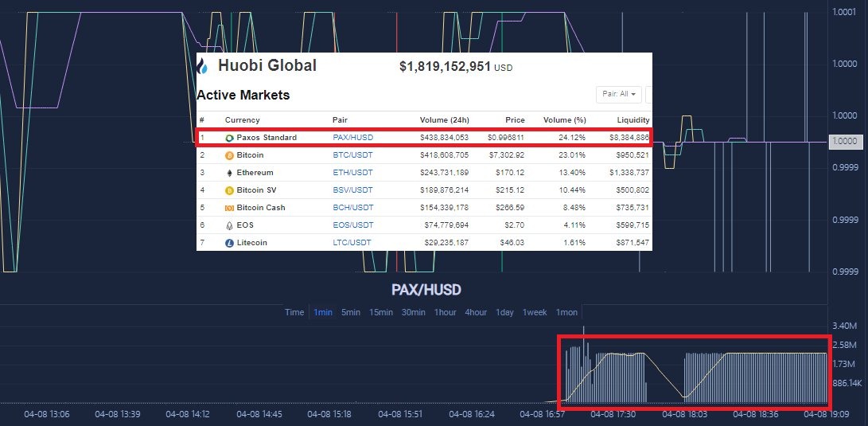868x426 pixels.
Task: Click the PAX/HUSD chart title
Action: 426,290
